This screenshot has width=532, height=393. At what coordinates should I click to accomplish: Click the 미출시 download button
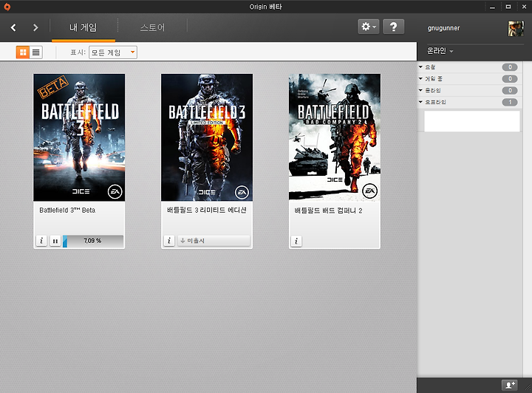(214, 241)
